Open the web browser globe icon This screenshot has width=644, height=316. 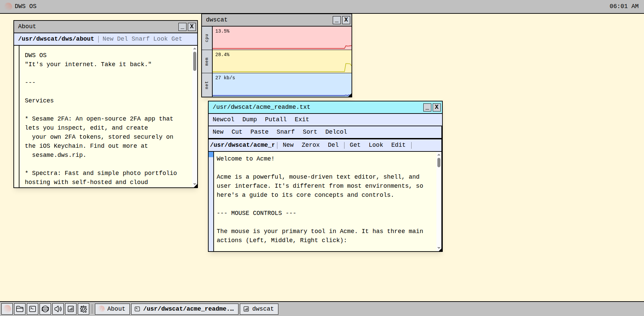click(x=45, y=309)
